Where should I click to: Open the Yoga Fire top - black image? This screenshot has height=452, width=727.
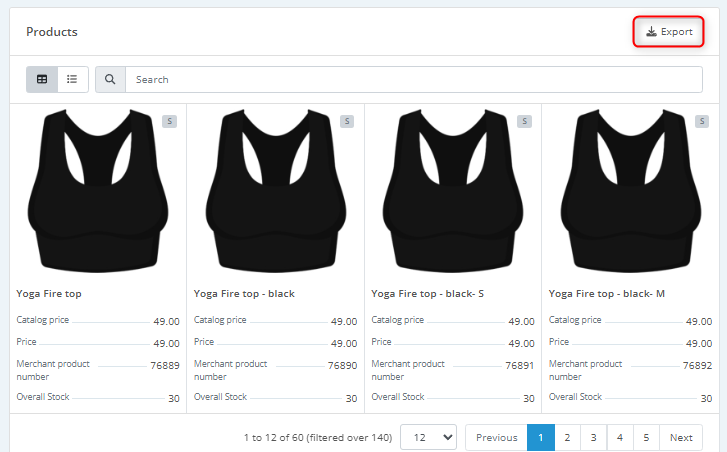(276, 191)
